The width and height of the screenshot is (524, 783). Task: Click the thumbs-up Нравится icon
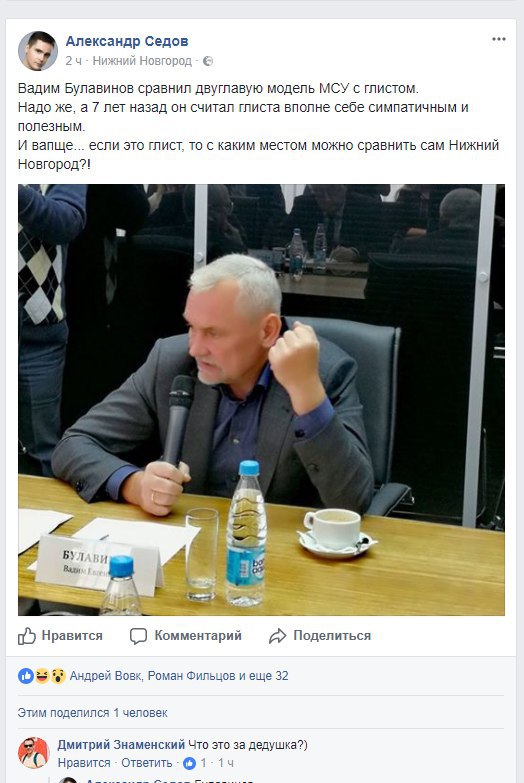click(27, 636)
